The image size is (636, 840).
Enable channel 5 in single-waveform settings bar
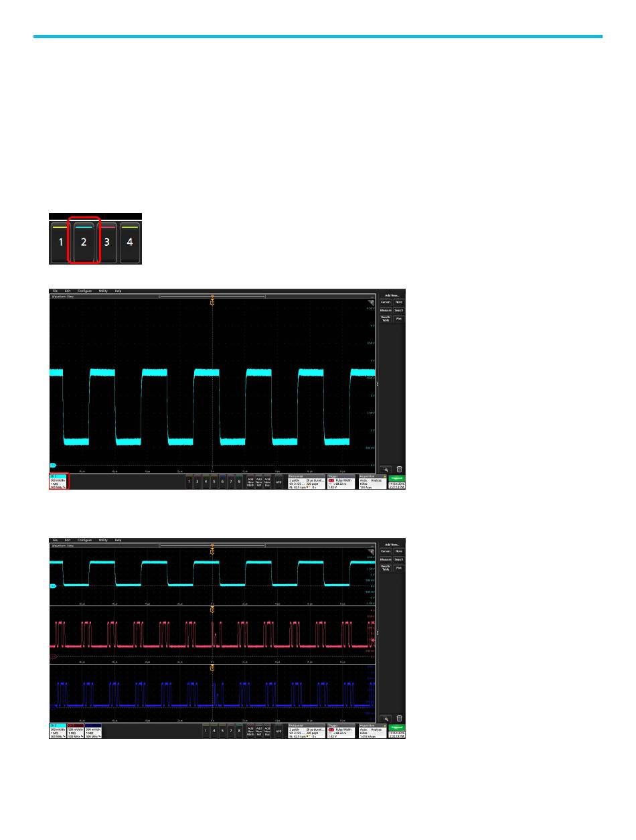[214, 482]
